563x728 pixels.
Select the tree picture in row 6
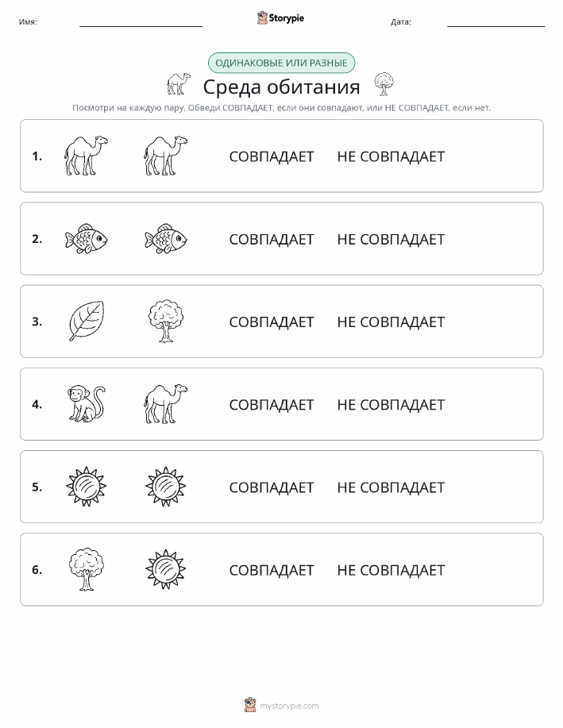[x=87, y=568]
